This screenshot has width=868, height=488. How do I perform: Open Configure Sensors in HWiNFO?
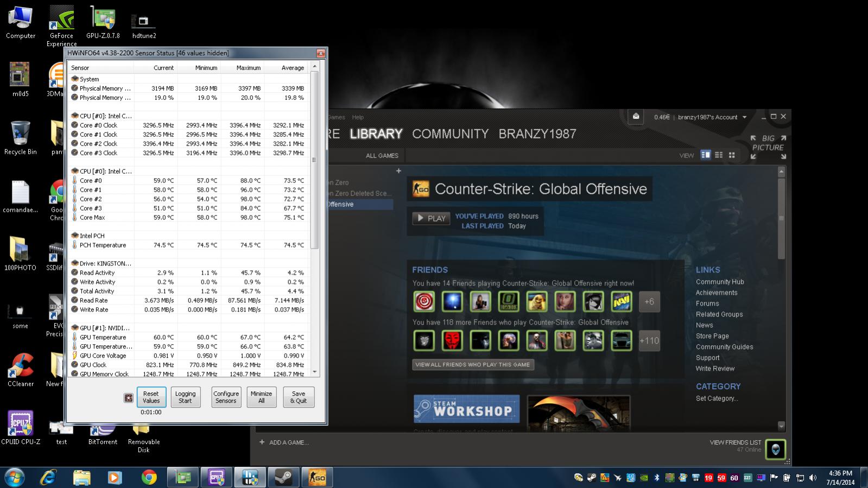[226, 397]
